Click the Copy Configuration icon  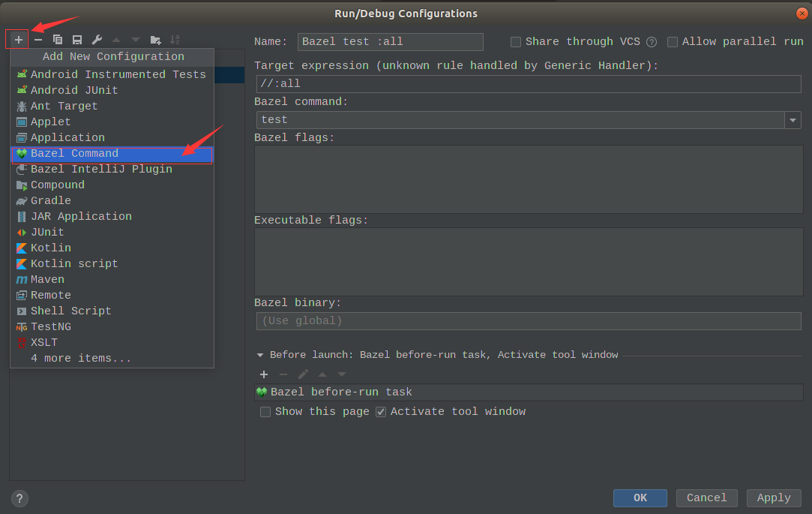[58, 39]
